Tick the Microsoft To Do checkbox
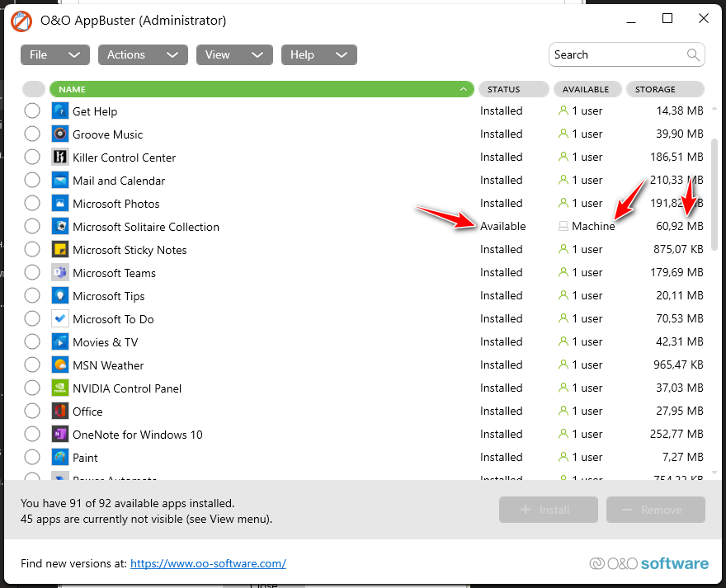Viewport: 726px width, 588px height. (32, 319)
